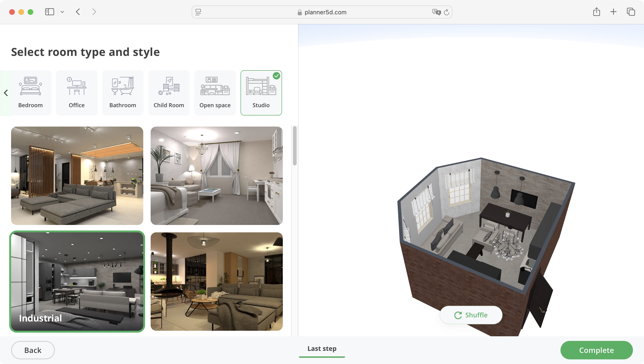Open the Safari share menu

(x=596, y=12)
